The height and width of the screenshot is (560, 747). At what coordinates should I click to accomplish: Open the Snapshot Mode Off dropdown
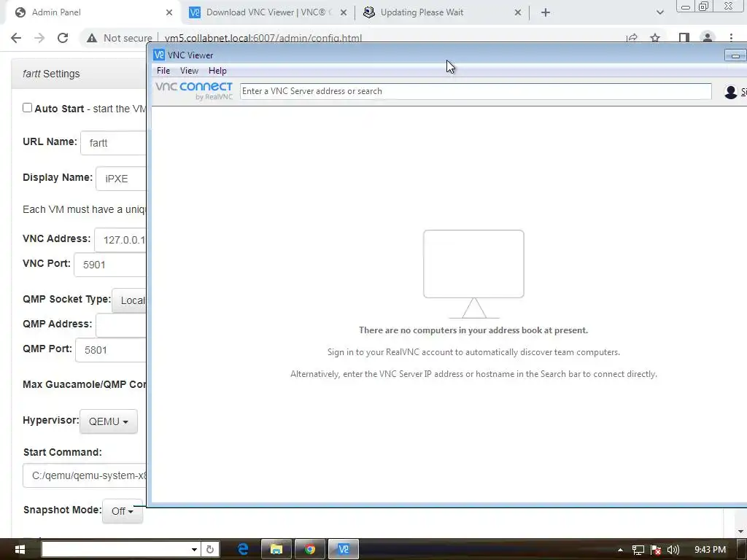123,511
